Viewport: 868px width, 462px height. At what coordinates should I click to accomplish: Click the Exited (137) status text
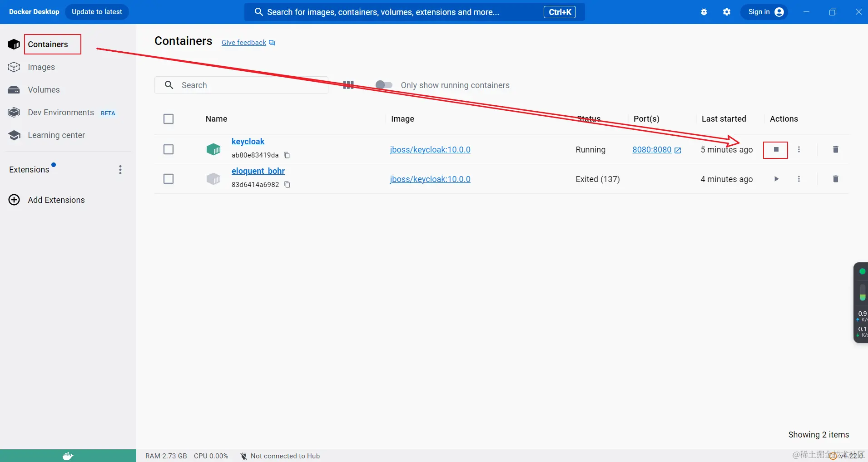point(598,179)
